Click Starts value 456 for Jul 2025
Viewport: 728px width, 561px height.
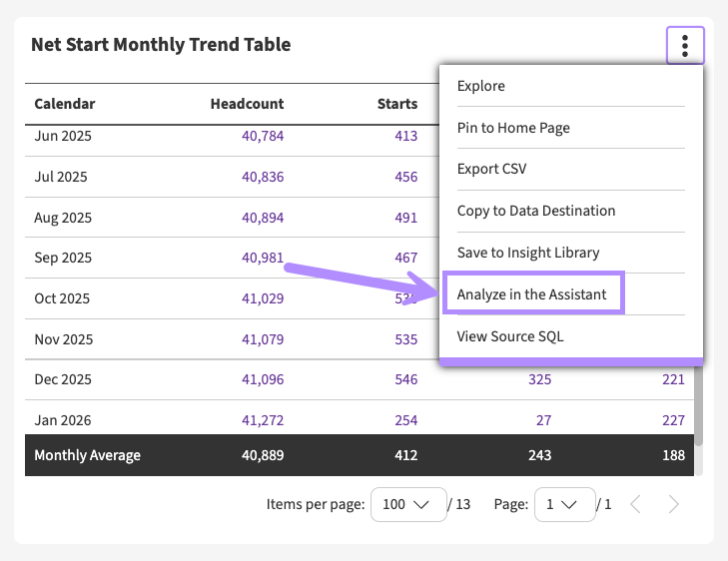tap(405, 177)
